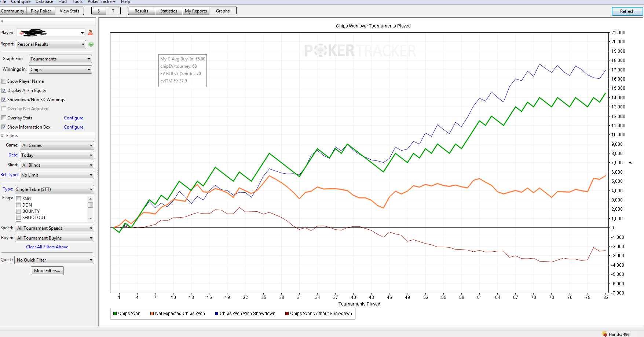Click the Hands status icon in the status bar

[x=604, y=334]
